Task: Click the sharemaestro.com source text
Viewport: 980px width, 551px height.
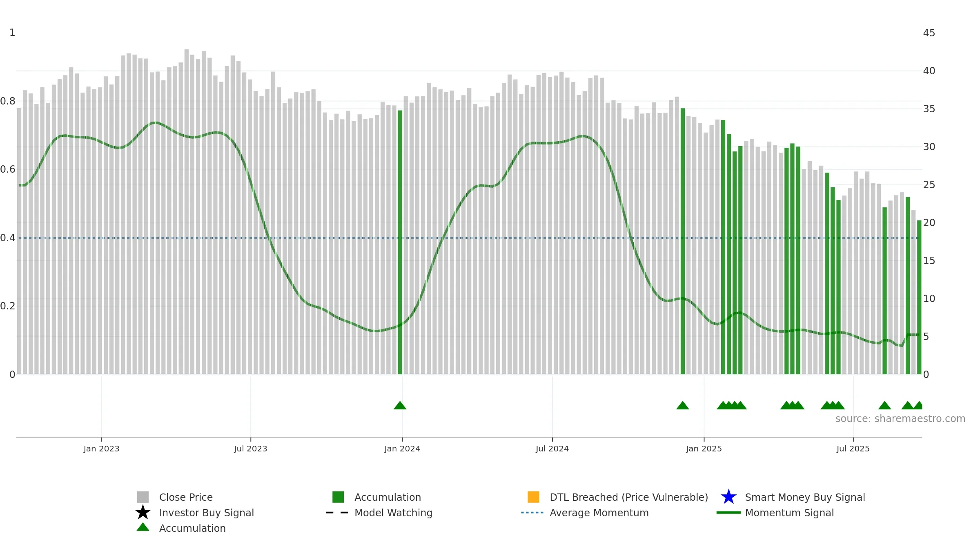Action: point(900,419)
